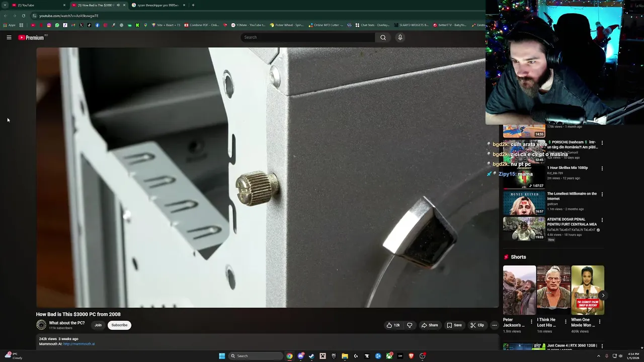Reload the page with the refresh icon

click(x=23, y=16)
